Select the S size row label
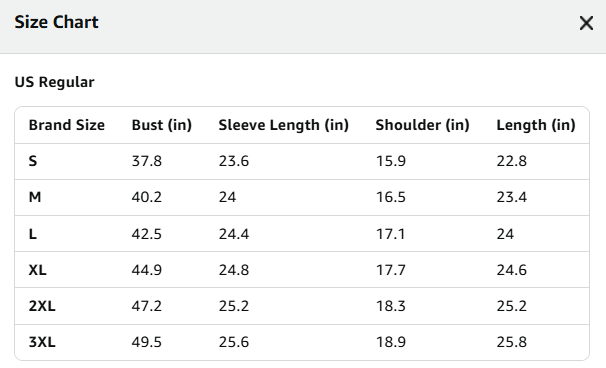 [33, 161]
